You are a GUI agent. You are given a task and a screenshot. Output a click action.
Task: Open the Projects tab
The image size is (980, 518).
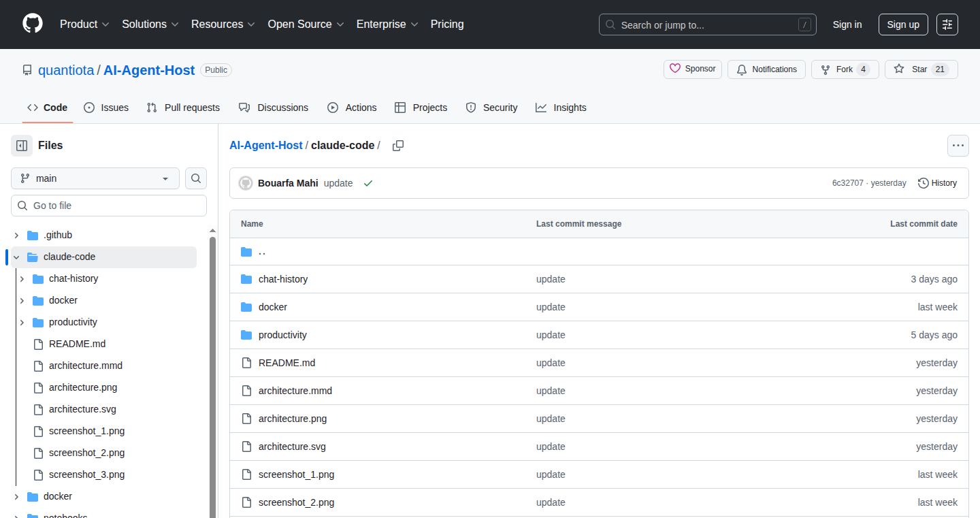421,108
